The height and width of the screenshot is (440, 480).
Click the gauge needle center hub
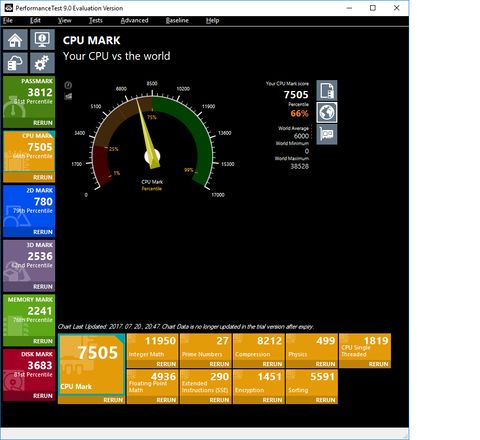[152, 156]
